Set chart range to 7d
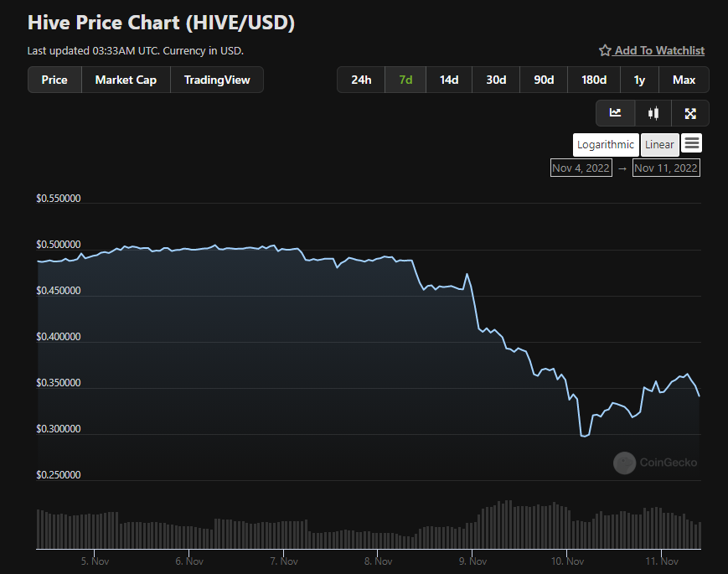Screen dimensions: 728x574 click(x=405, y=80)
